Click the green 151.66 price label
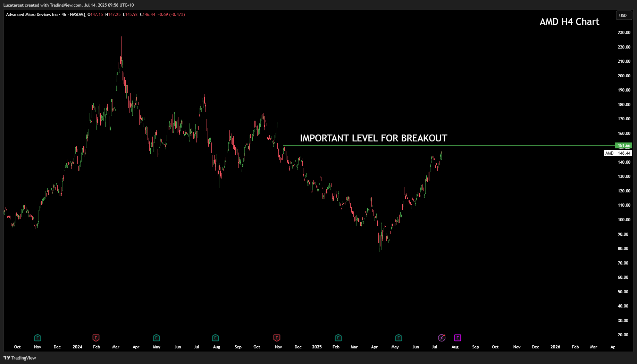 coord(623,146)
